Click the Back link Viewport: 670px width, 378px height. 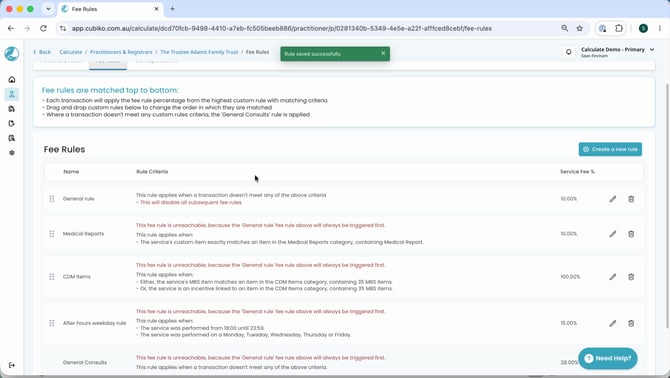point(42,52)
